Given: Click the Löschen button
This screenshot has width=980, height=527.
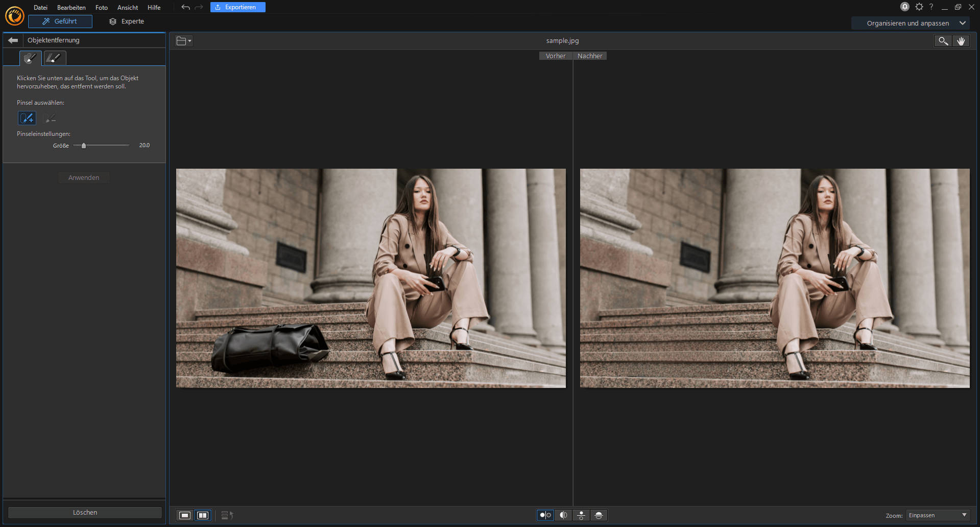Looking at the screenshot, I should [84, 512].
